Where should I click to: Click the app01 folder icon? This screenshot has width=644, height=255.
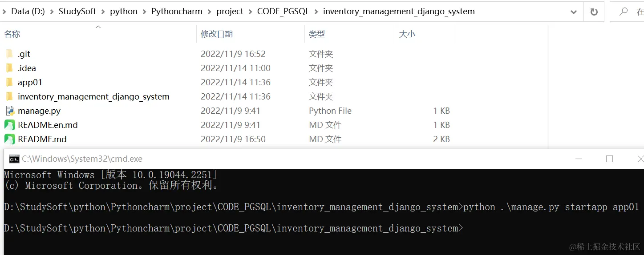tap(9, 82)
